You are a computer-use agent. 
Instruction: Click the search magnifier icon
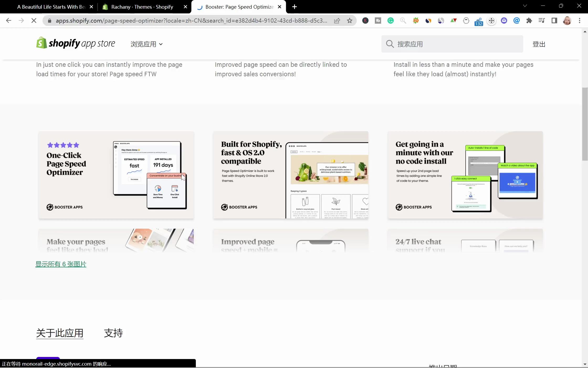click(390, 44)
